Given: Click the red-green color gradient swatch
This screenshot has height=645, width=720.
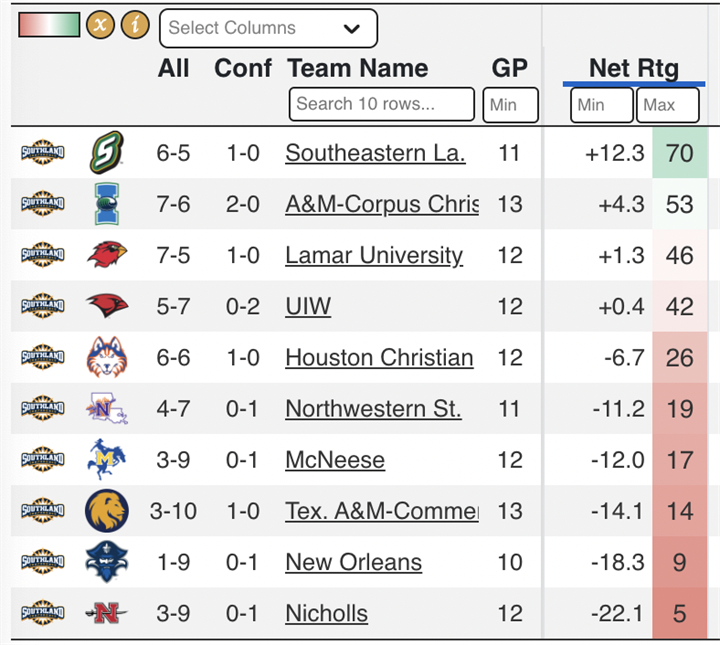Looking at the screenshot, I should 49,25.
